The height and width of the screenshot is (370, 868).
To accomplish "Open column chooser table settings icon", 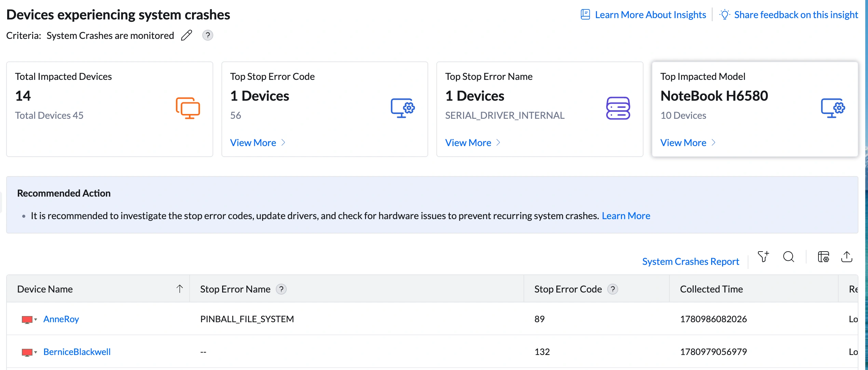I will pyautogui.click(x=823, y=257).
